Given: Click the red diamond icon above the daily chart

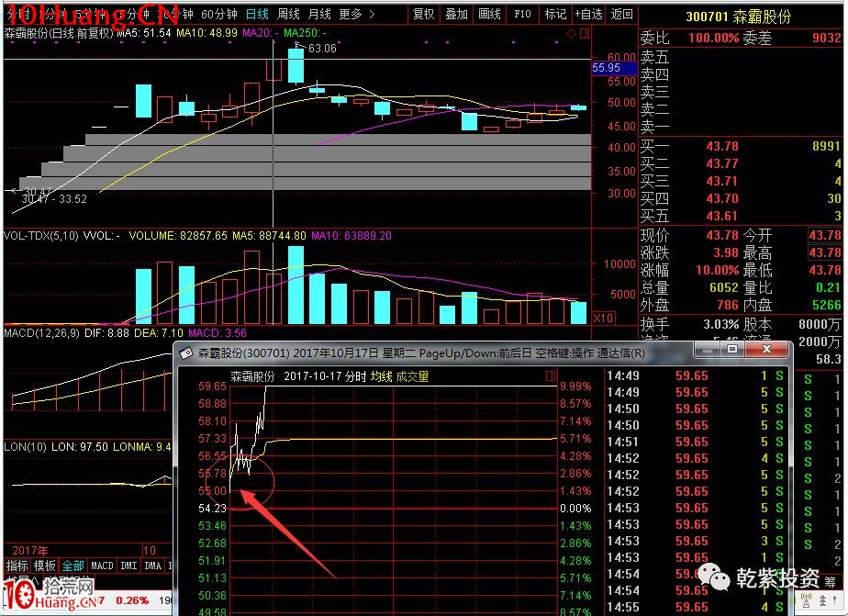Looking at the screenshot, I should [x=571, y=34].
